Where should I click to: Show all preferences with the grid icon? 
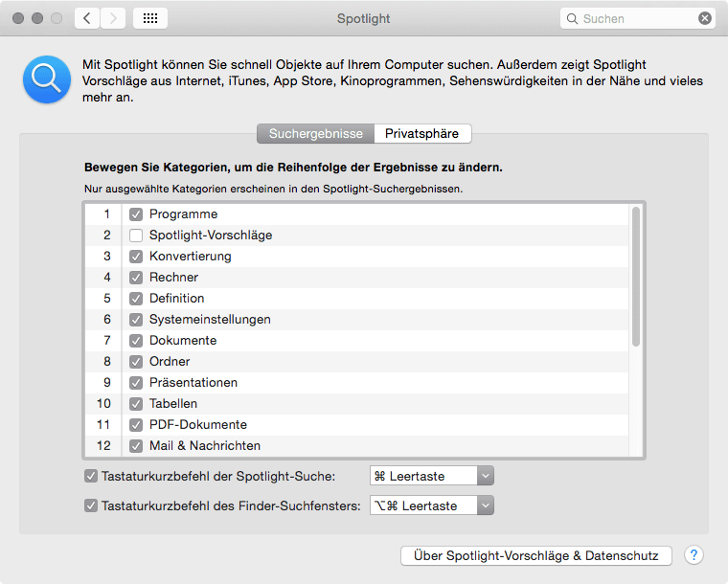150,18
